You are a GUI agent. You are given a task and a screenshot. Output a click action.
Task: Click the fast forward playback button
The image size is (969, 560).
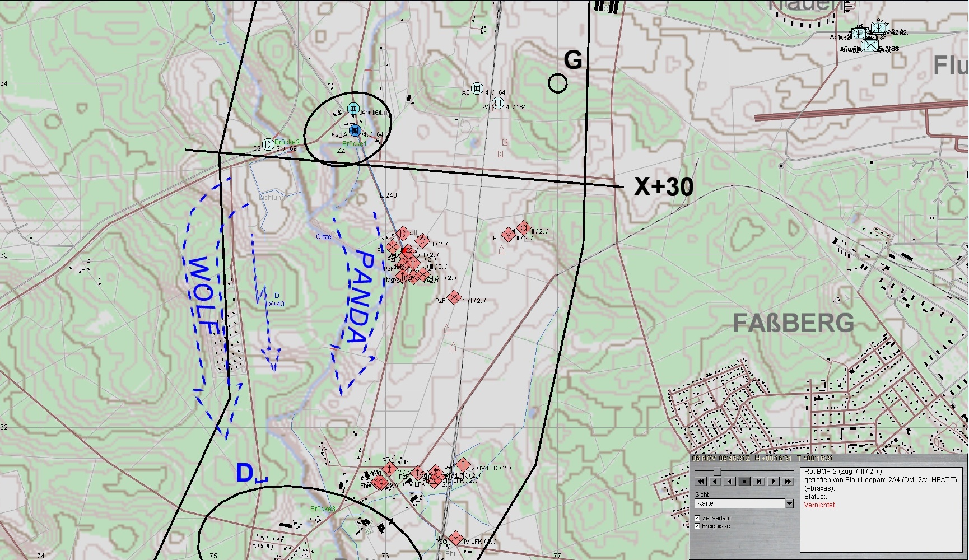pos(788,482)
